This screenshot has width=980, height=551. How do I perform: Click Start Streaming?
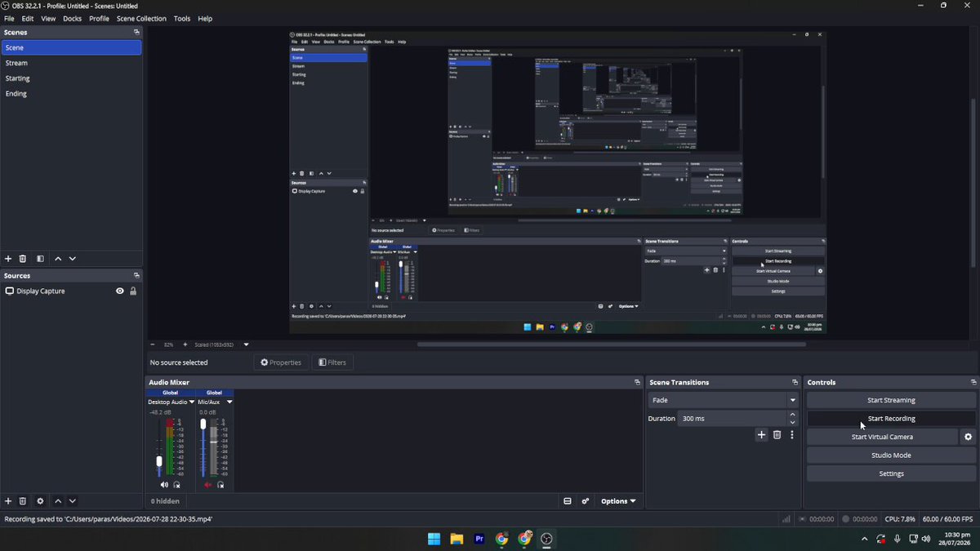pos(891,400)
